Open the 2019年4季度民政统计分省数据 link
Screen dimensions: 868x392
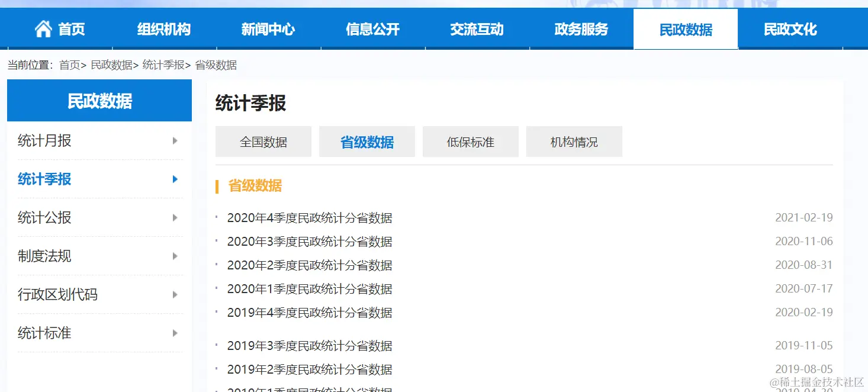coord(310,313)
